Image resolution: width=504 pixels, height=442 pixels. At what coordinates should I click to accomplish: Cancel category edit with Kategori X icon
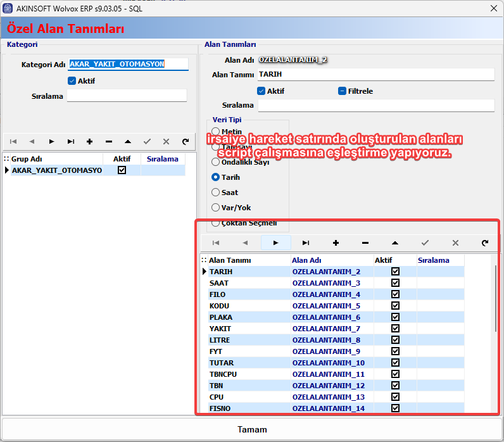point(166,141)
